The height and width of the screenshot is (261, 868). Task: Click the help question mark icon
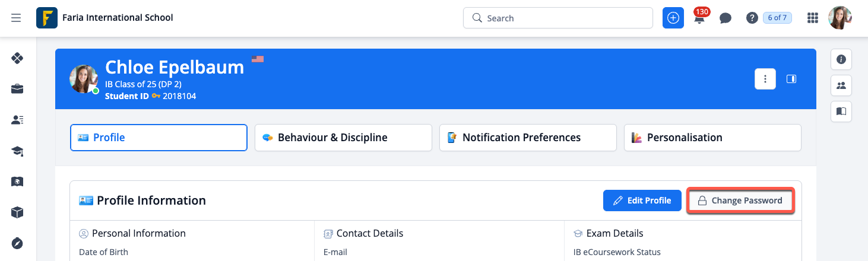[752, 18]
